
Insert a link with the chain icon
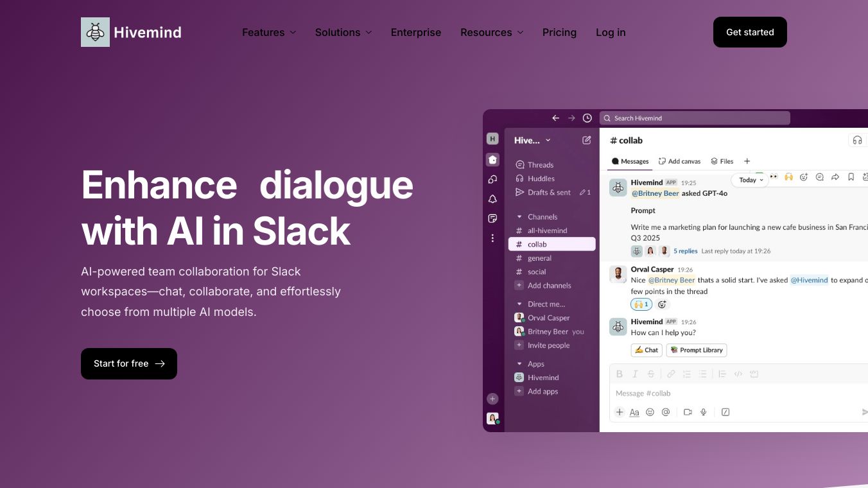671,374
